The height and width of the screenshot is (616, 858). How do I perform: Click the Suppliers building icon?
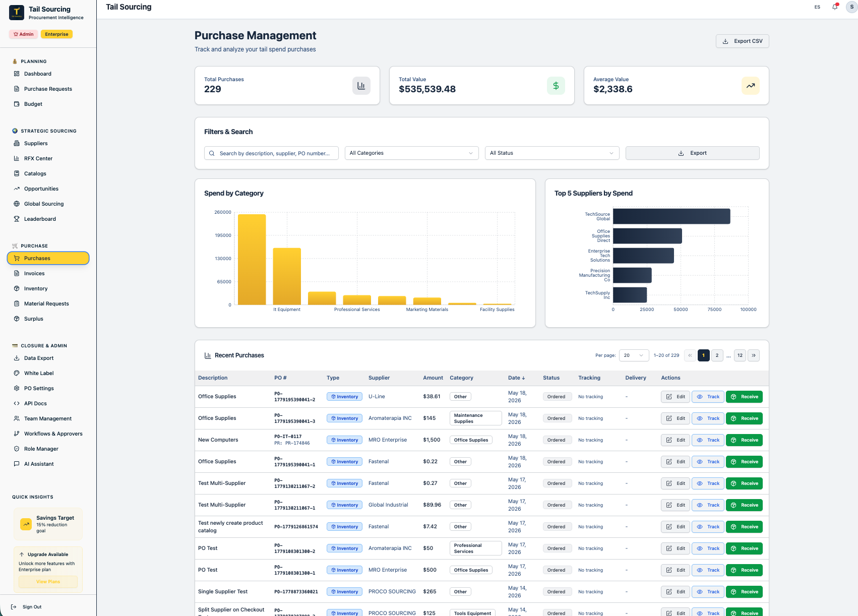17,143
